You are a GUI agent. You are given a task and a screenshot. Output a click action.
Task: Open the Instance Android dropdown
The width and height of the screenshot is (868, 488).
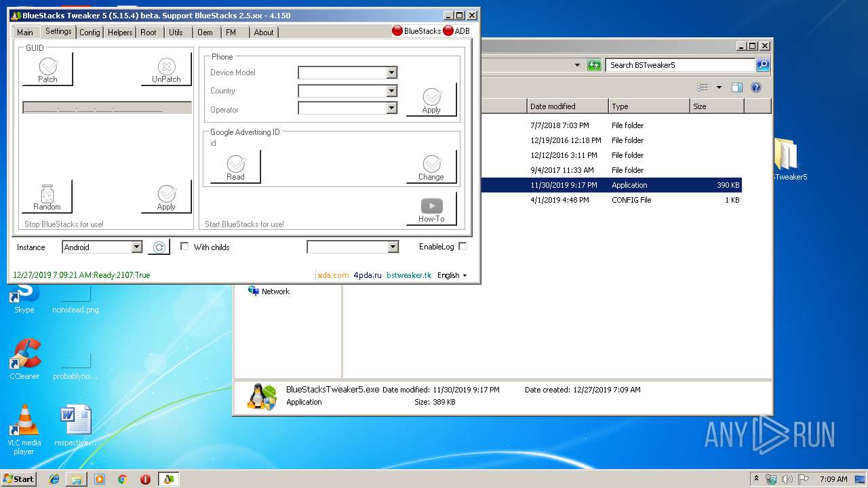[136, 247]
